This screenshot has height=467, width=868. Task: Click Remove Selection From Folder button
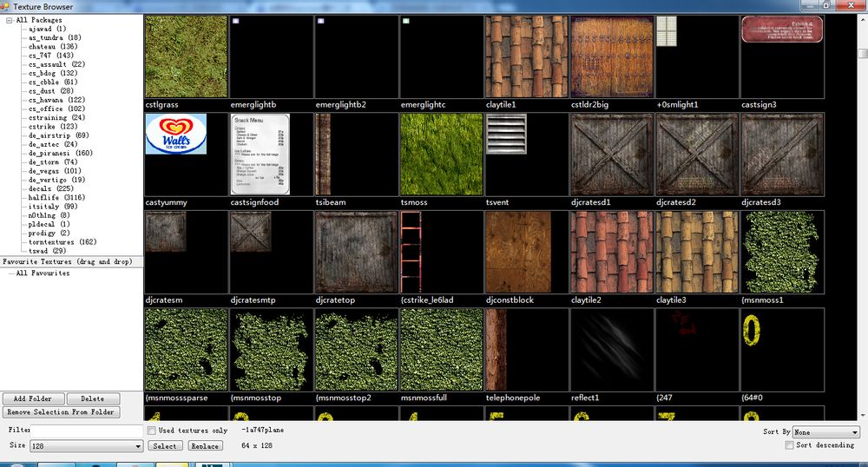(61, 412)
